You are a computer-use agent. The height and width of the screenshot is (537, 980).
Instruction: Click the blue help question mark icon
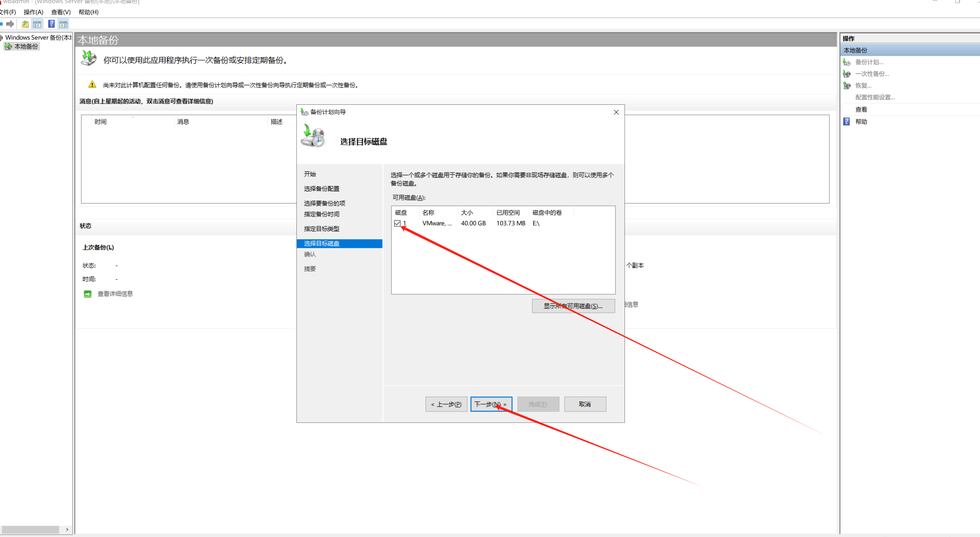point(51,24)
